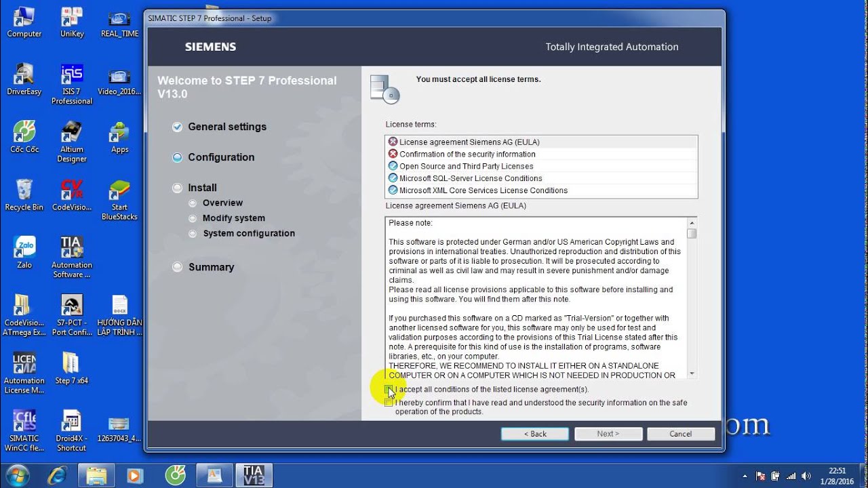The image size is (868, 488).
Task: Select the Zalo desktop icon
Action: click(24, 253)
